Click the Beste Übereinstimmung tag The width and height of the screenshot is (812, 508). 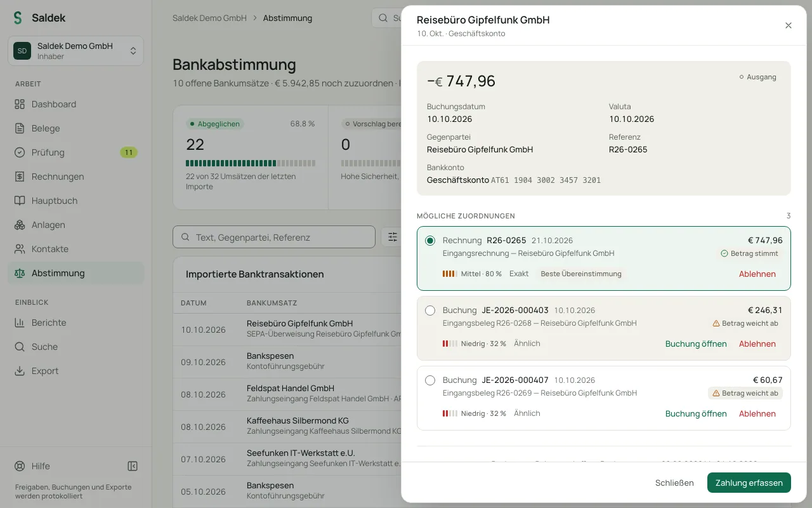[x=582, y=274]
